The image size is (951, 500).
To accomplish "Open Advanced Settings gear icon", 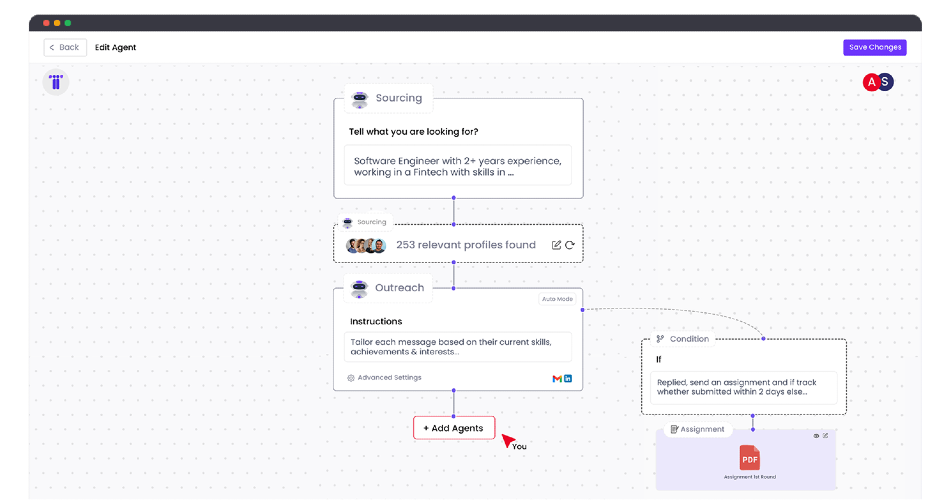I will click(x=351, y=378).
